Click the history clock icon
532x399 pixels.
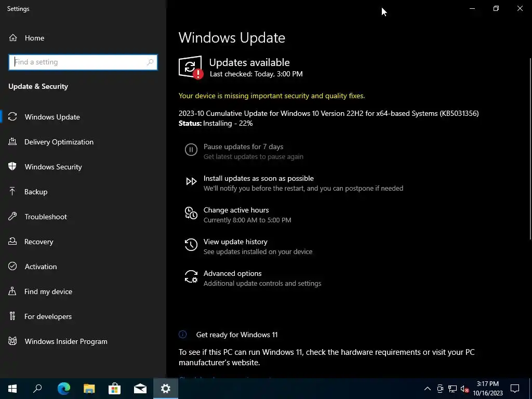(191, 245)
